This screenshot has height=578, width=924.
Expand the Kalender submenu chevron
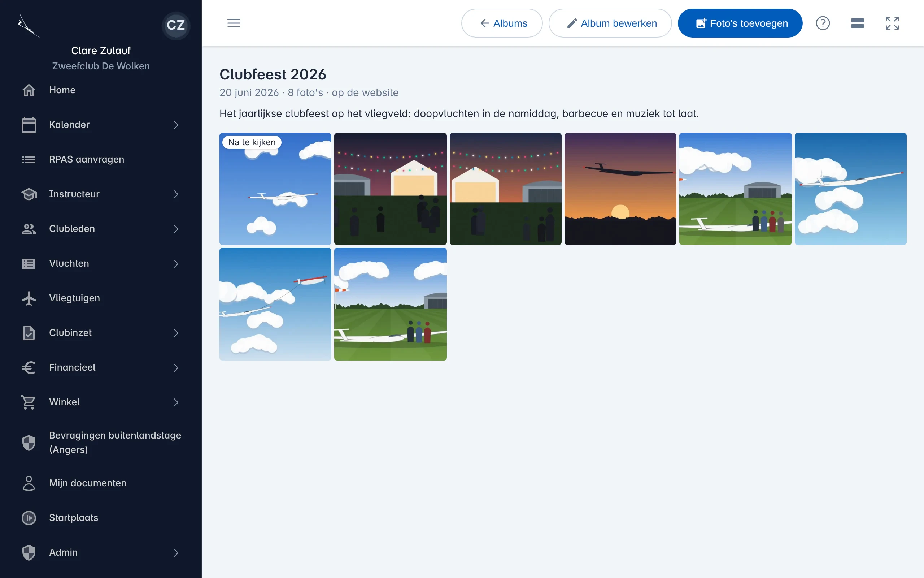(176, 125)
